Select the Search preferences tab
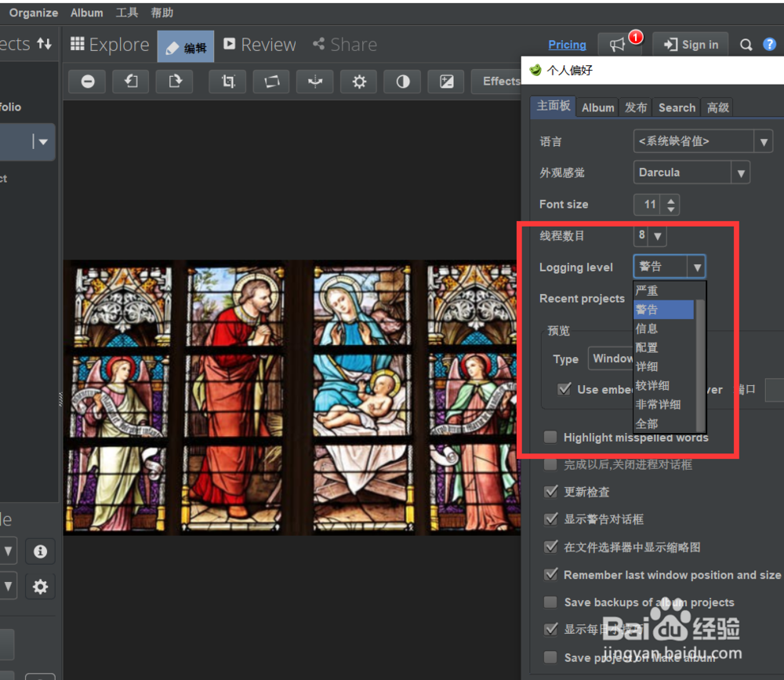 [x=677, y=107]
